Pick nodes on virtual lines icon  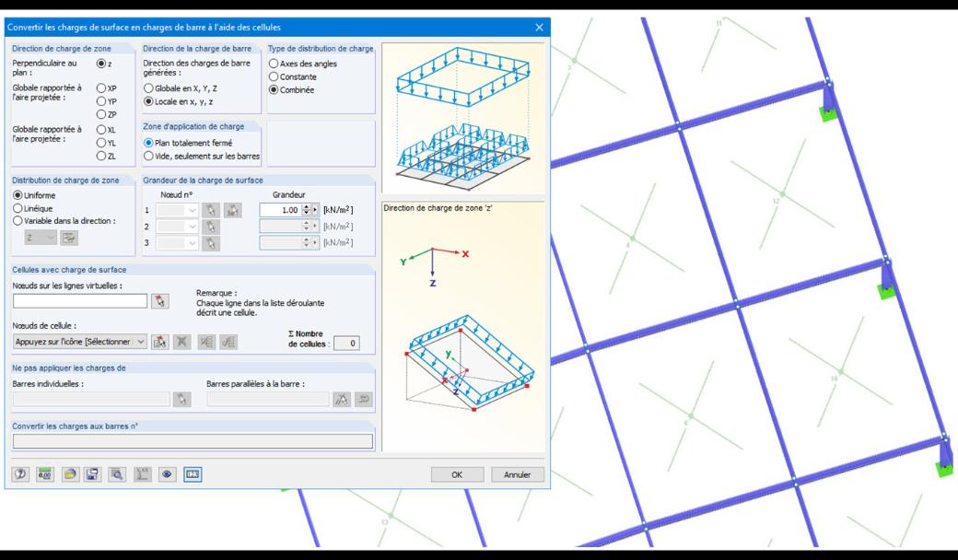pos(160,301)
